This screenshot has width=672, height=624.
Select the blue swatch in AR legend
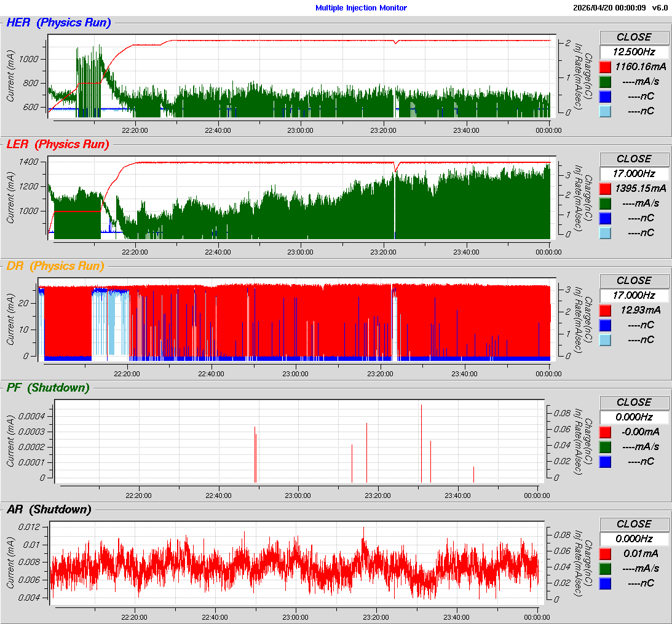coord(605,583)
